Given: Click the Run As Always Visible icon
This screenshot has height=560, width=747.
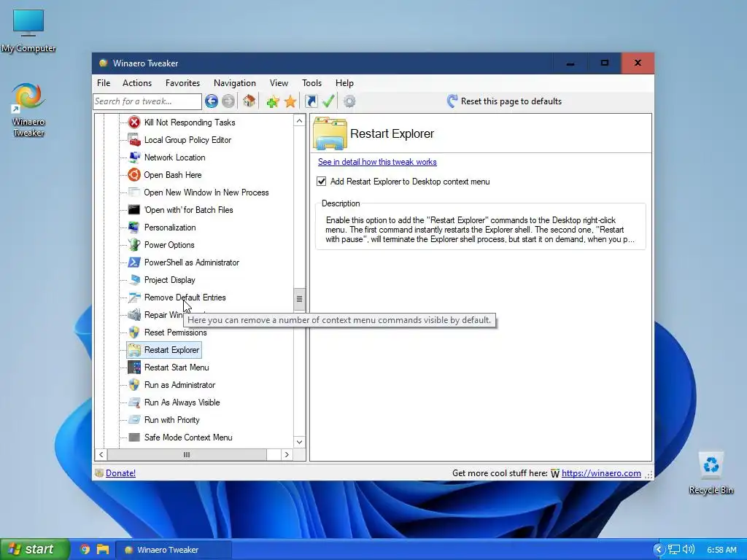Looking at the screenshot, I should point(134,402).
